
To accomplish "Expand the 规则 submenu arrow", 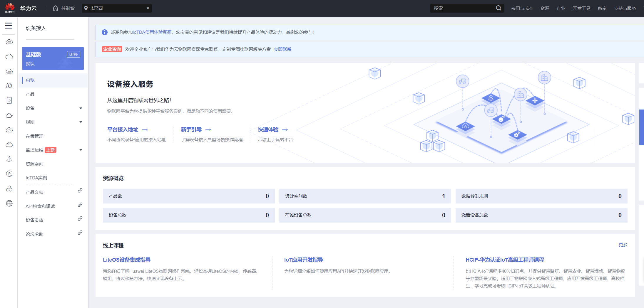I will click(81, 122).
